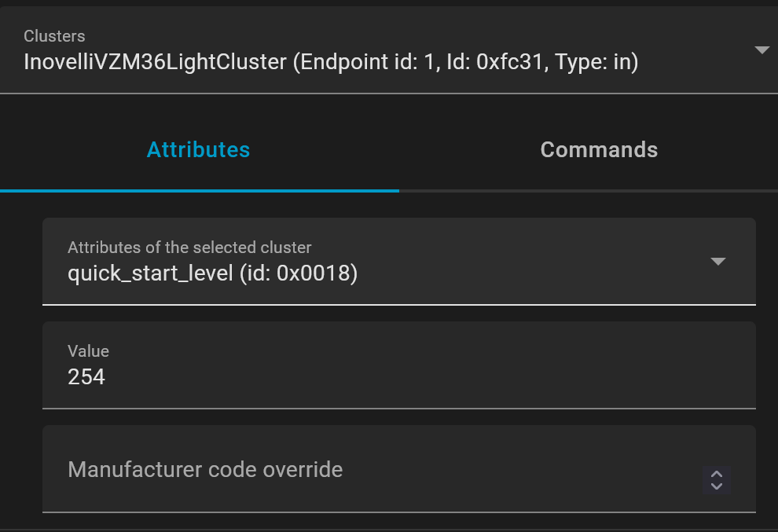This screenshot has height=532, width=778.
Task: Click the Manufacturer code override label
Action: 205,470
